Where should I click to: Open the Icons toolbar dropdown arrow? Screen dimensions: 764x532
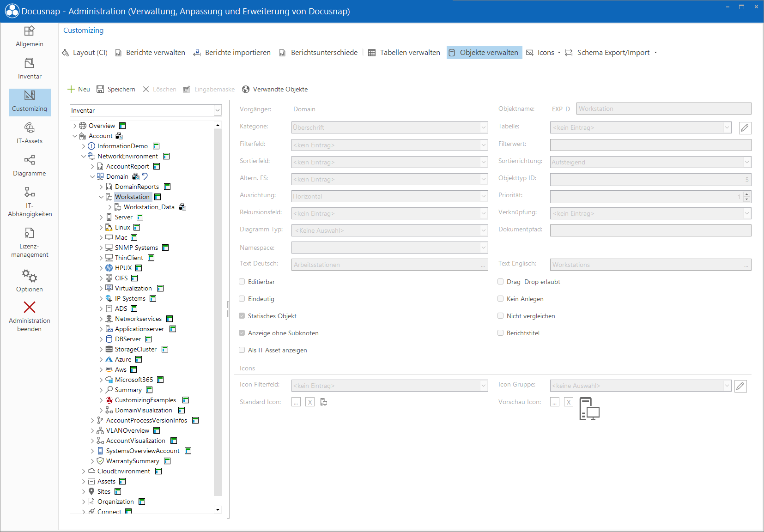(x=559, y=53)
